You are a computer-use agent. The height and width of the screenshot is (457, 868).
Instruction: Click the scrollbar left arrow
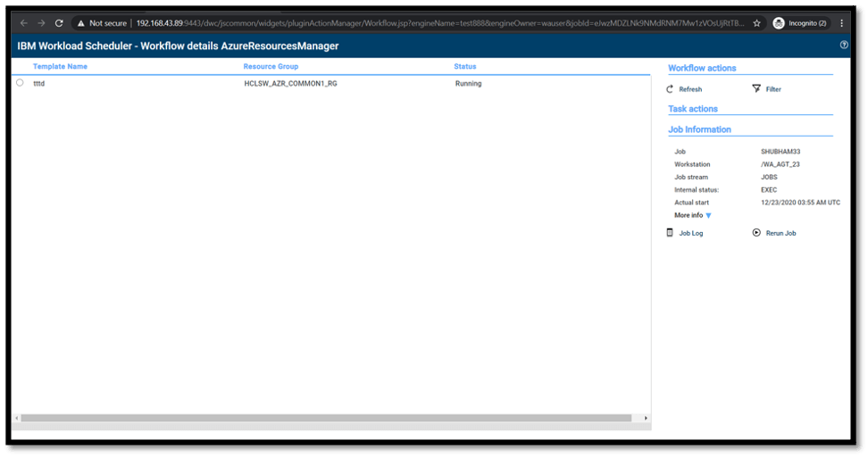[17, 419]
